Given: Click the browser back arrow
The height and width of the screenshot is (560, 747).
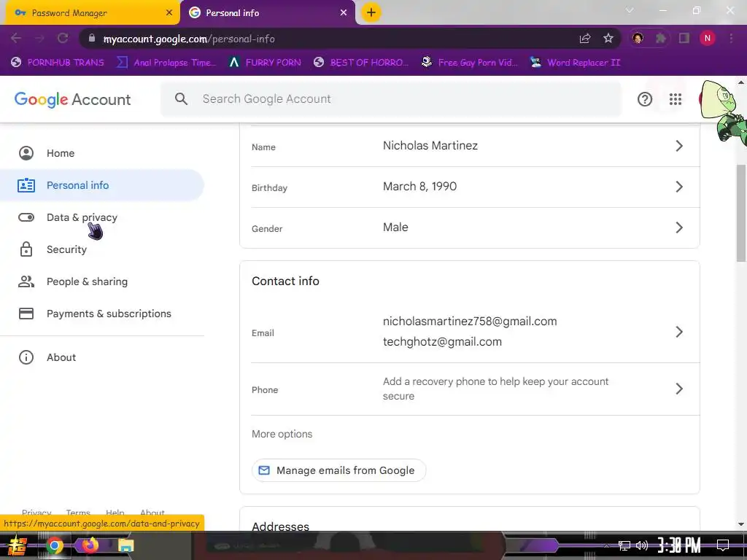Looking at the screenshot, I should [x=16, y=38].
